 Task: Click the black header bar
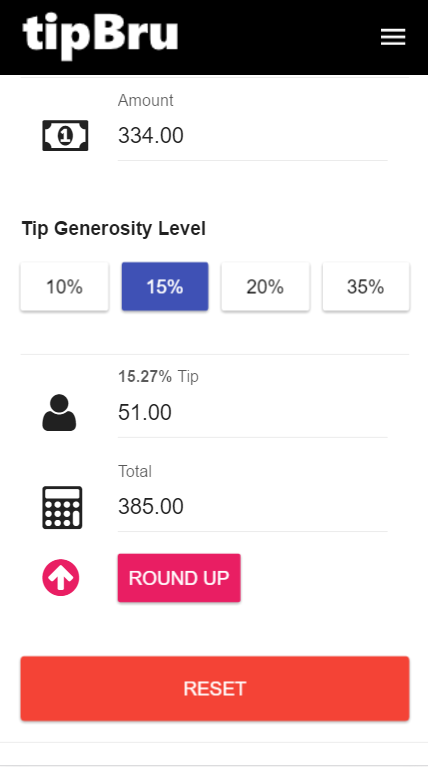[214, 37]
